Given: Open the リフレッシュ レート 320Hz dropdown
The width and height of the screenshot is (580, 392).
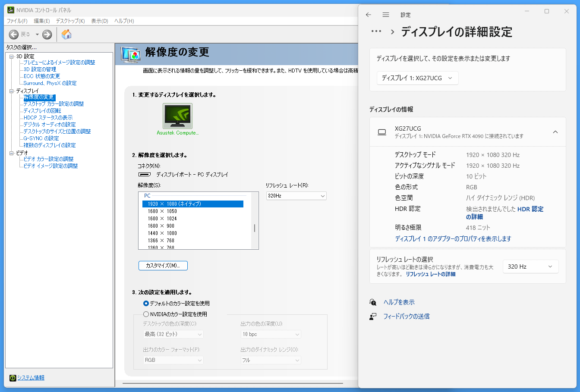Looking at the screenshot, I should [296, 196].
